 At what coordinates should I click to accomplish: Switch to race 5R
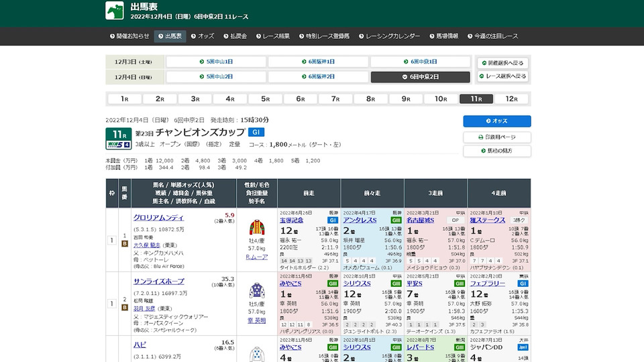(x=266, y=99)
